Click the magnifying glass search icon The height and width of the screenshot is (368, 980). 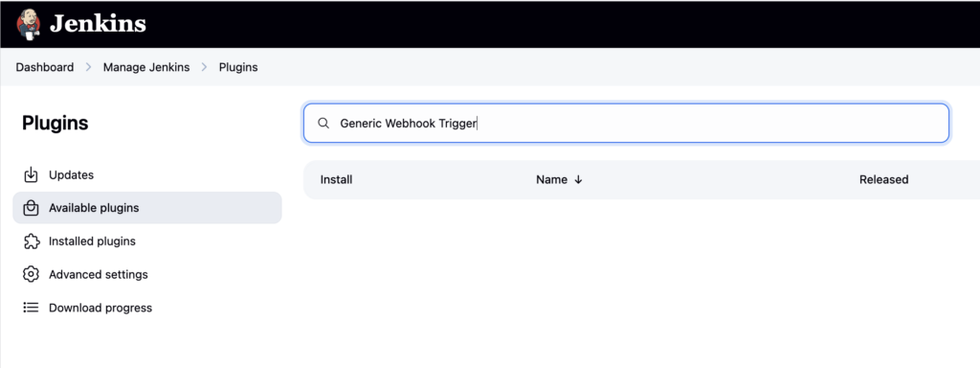point(323,124)
